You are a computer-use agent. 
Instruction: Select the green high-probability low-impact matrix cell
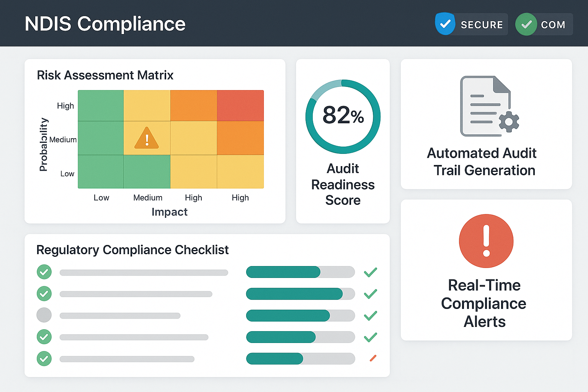pyautogui.click(x=101, y=106)
